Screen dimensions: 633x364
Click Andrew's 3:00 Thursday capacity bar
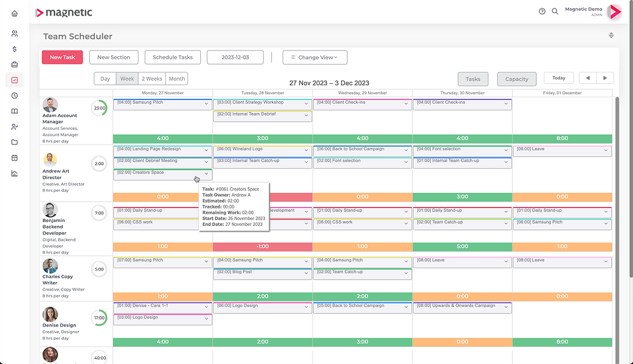[x=462, y=197]
